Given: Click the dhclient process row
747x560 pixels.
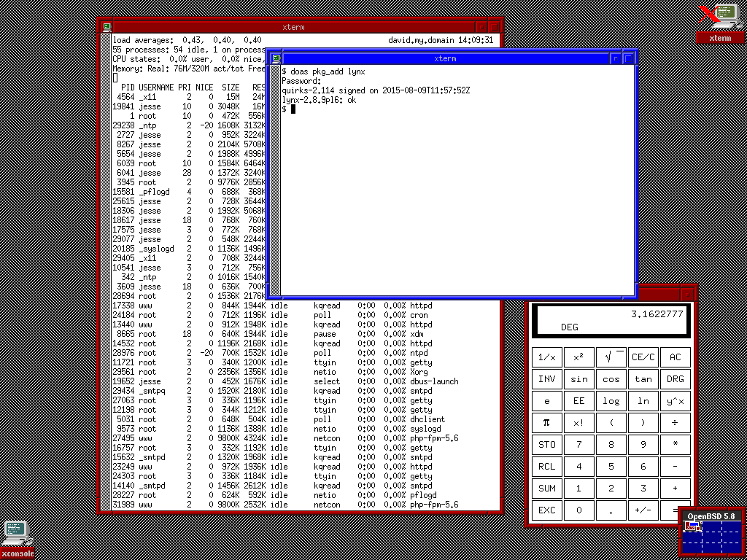Looking at the screenshot, I should pos(279,419).
